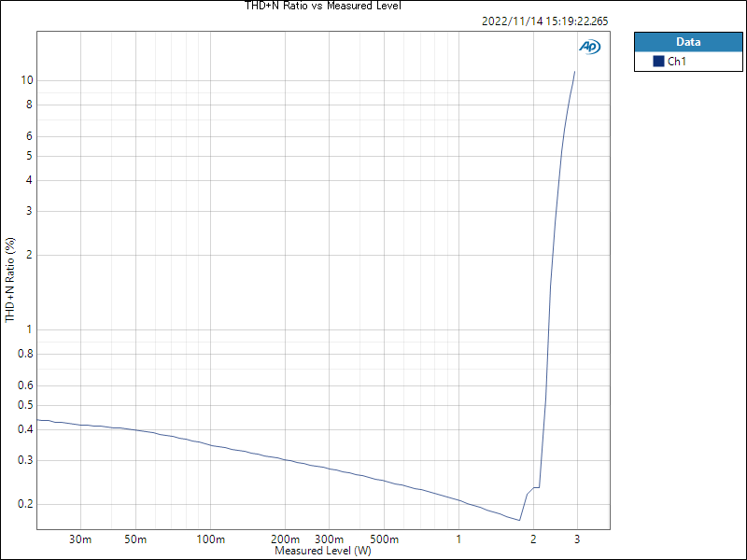Click the curve's top endpoint above 10%

click(x=574, y=72)
